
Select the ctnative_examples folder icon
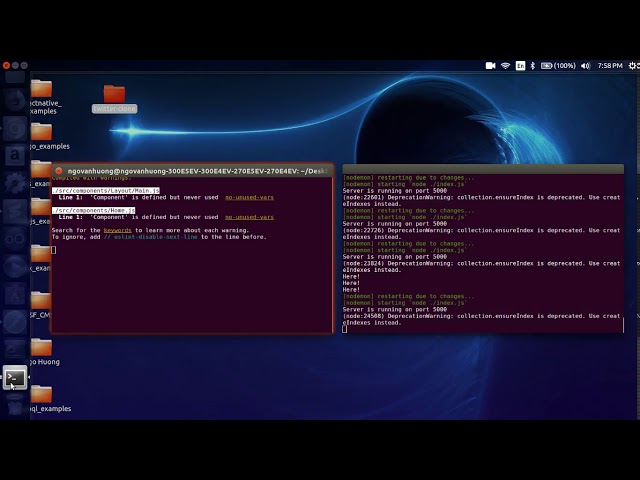point(42,89)
